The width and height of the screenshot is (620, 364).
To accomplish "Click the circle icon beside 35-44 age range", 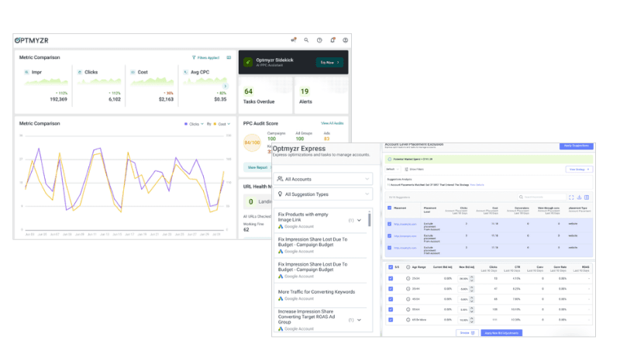I will click(408, 289).
